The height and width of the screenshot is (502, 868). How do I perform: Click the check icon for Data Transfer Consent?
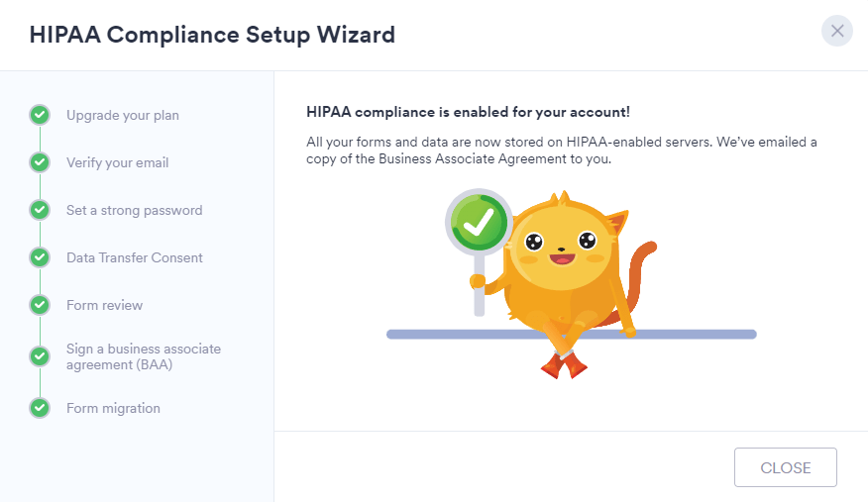pyautogui.click(x=40, y=257)
